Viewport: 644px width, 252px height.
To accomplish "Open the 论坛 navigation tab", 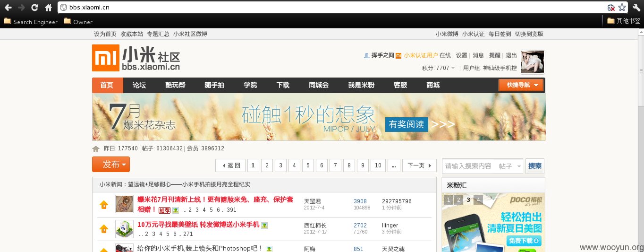I will click(139, 85).
